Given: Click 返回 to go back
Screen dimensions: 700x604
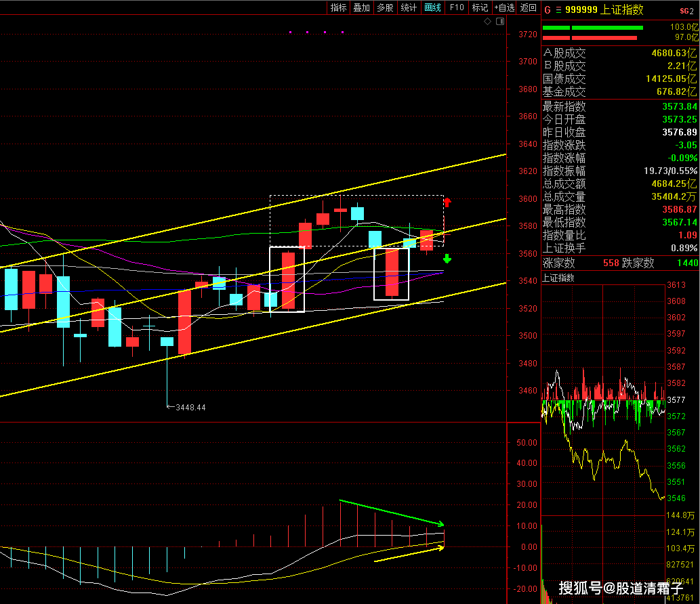Looking at the screenshot, I should tap(529, 7).
